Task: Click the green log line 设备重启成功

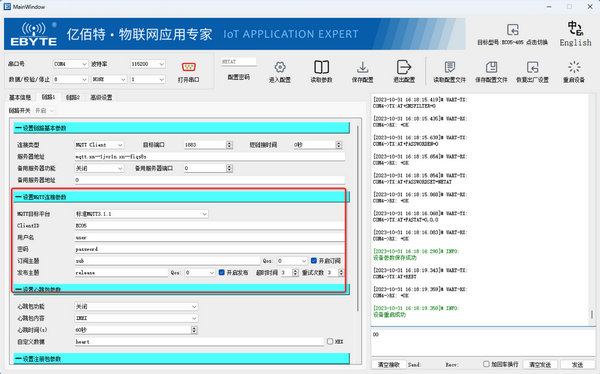Action: (390, 315)
